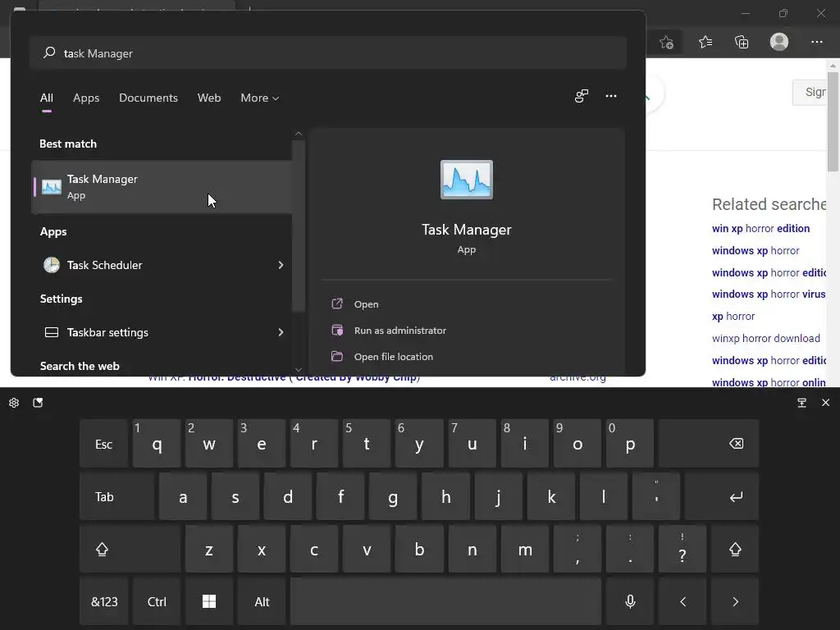Image resolution: width=840 pixels, height=630 pixels.
Task: Tap the right arrow key
Action: pyautogui.click(x=735, y=601)
